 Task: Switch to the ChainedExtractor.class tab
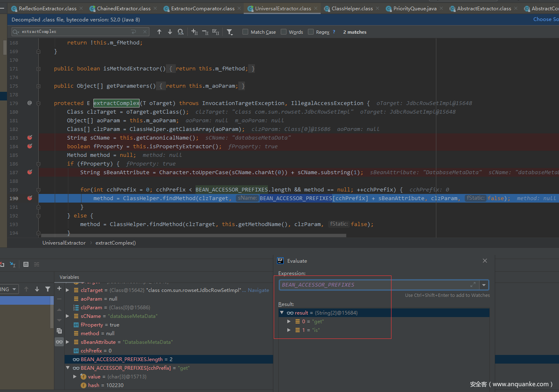(123, 8)
